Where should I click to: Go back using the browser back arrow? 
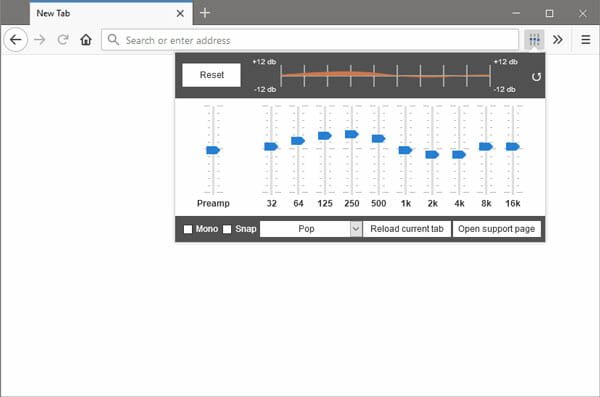16,39
